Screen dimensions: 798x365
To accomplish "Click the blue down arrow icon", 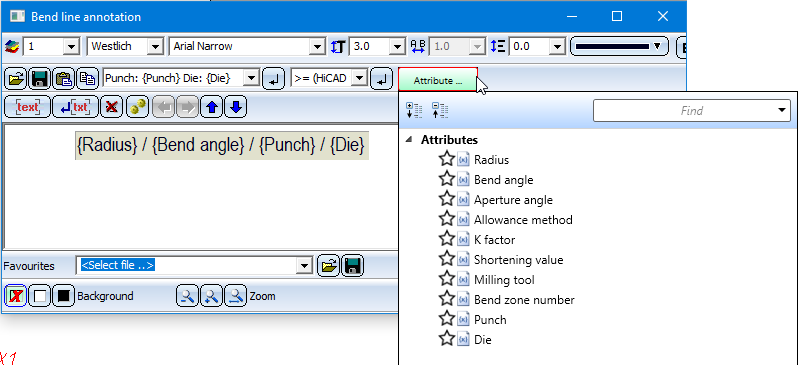I will tap(236, 107).
